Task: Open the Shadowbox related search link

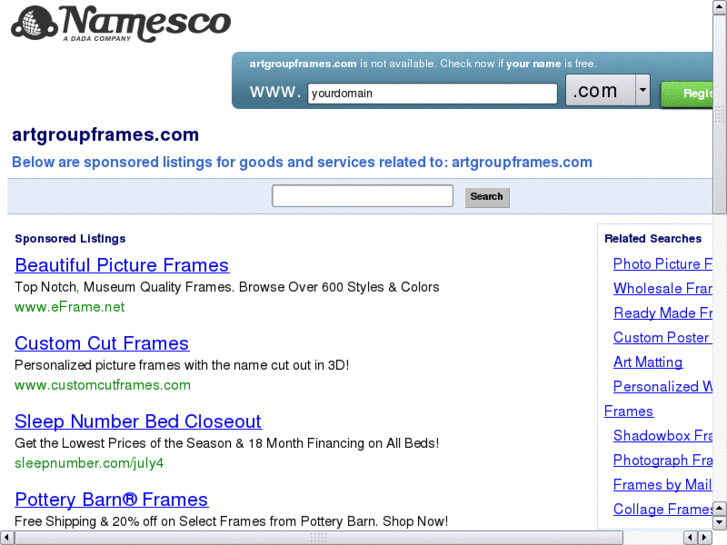Action: point(663,436)
